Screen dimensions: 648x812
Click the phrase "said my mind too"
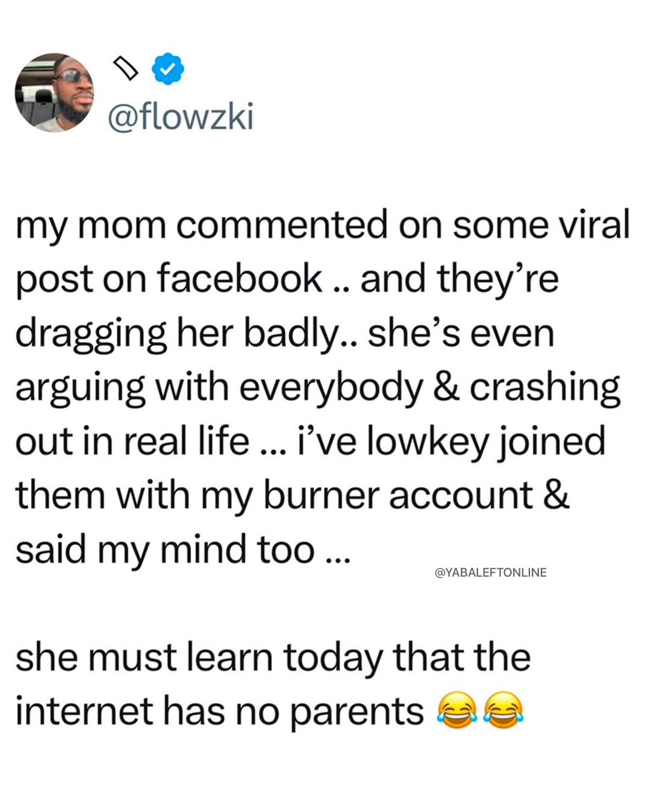(165, 549)
